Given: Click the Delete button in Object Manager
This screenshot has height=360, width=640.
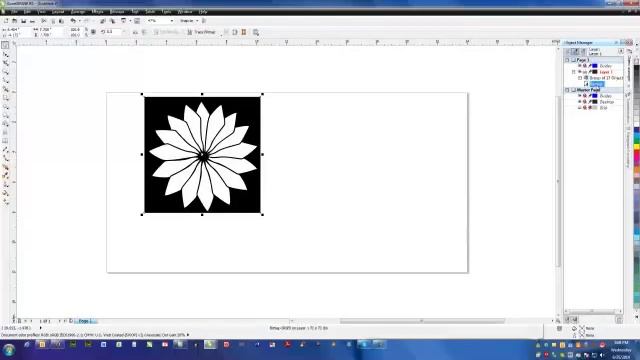Looking at the screenshot, I should (619, 320).
